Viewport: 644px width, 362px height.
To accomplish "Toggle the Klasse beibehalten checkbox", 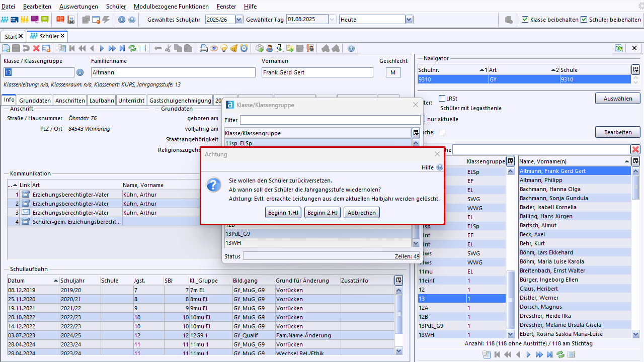I will [525, 20].
